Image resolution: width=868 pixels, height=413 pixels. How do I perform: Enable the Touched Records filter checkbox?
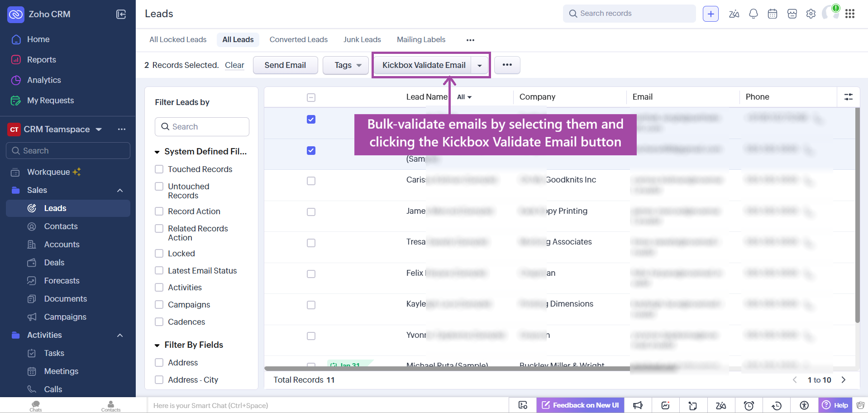[159, 169]
